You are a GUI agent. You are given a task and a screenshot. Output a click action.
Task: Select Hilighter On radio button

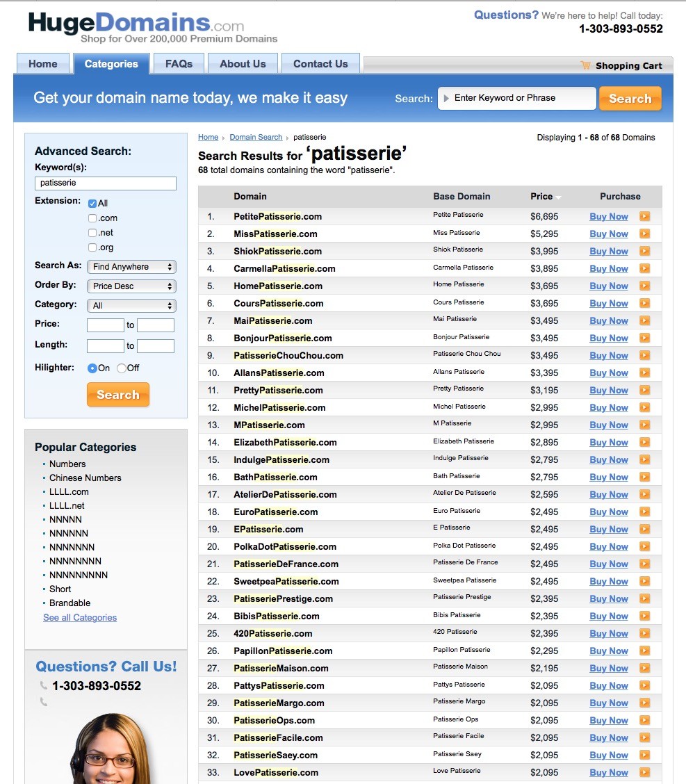[x=92, y=368]
